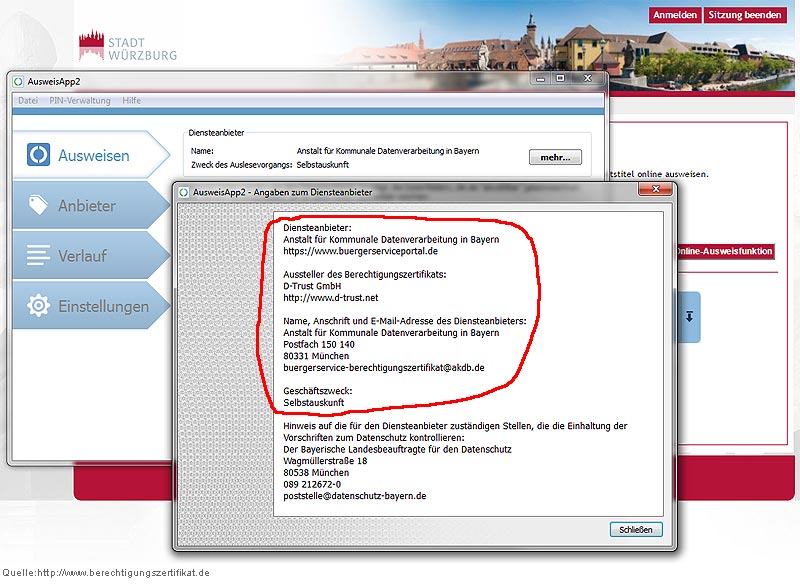
Task: Click the D-Trust GmbH text line
Action: (312, 286)
